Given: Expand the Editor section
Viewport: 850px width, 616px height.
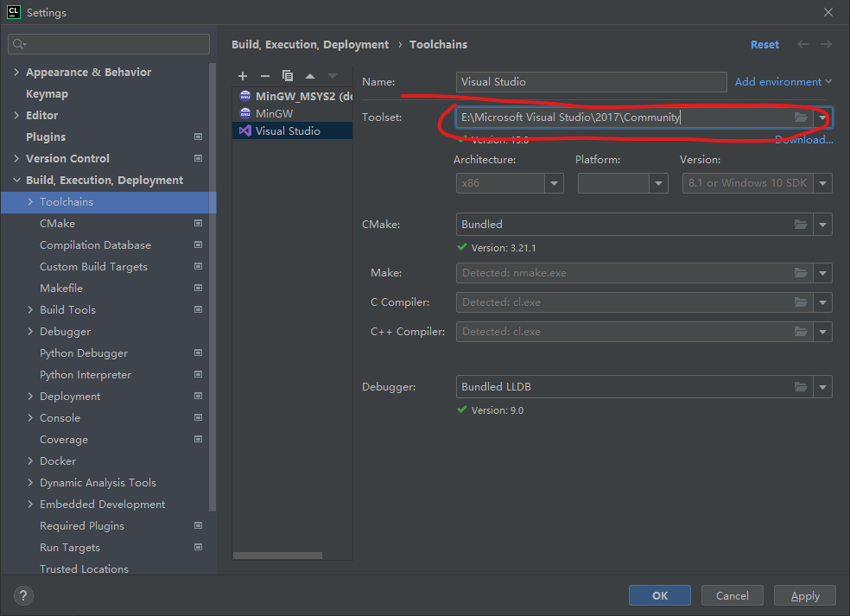Looking at the screenshot, I should click(x=16, y=115).
